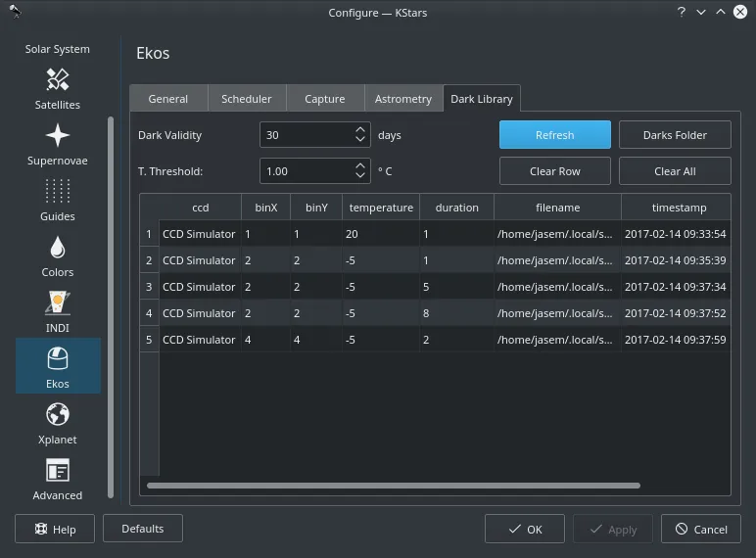Increase the T. Threshold value
The image size is (756, 558).
click(360, 165)
